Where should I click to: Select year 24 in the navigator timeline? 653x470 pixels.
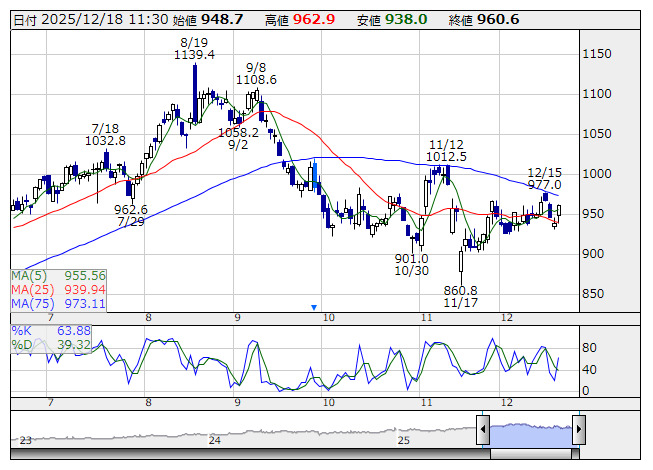[x=214, y=439]
